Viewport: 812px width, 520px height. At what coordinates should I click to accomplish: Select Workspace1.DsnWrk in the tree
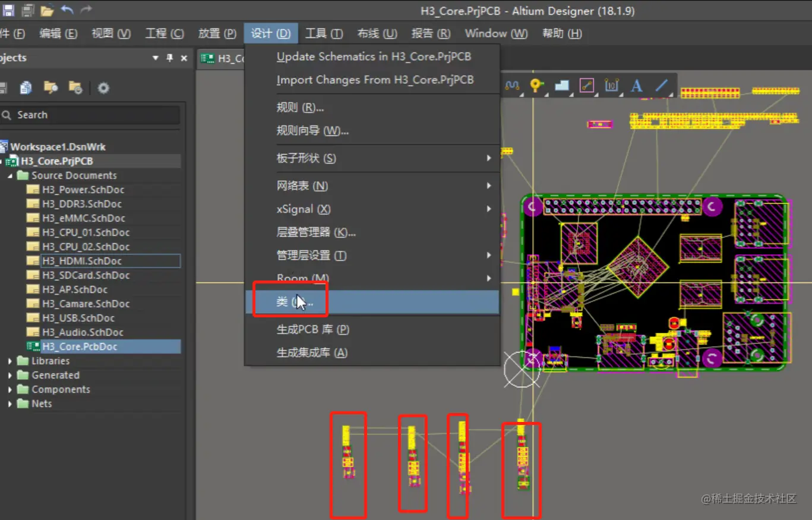tap(58, 147)
